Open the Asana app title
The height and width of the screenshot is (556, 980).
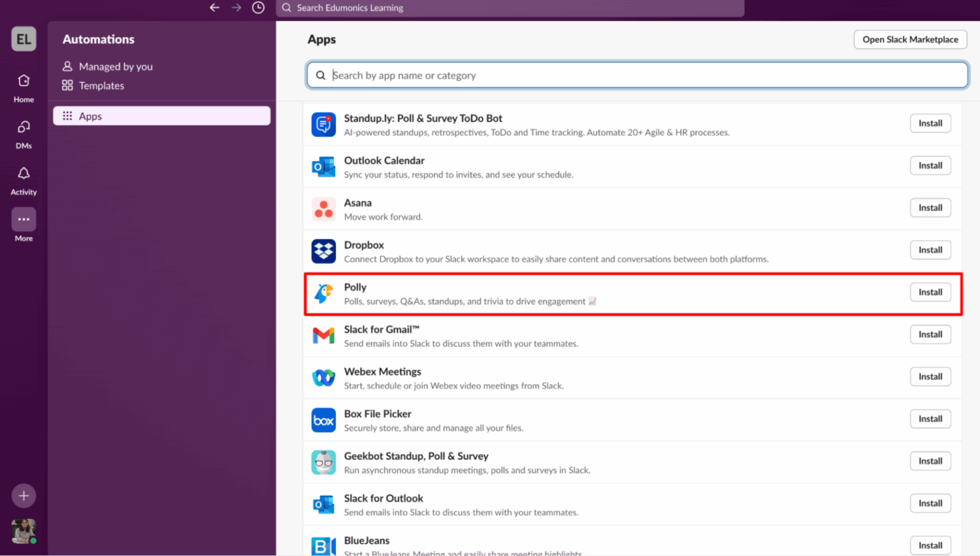(358, 203)
